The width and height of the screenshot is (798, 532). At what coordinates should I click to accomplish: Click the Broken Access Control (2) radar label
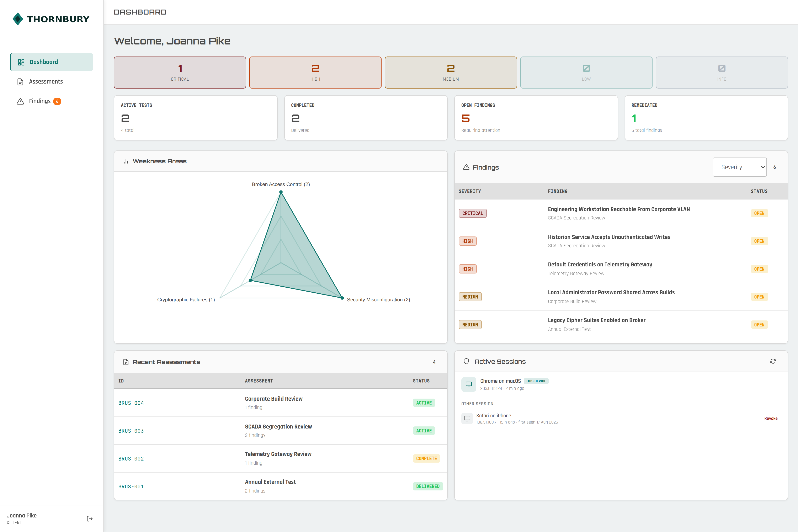[x=281, y=184]
